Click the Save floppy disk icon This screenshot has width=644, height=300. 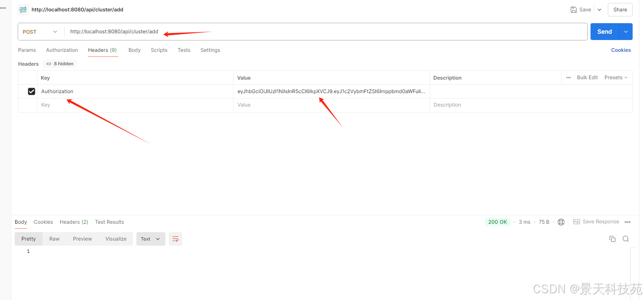573,10
